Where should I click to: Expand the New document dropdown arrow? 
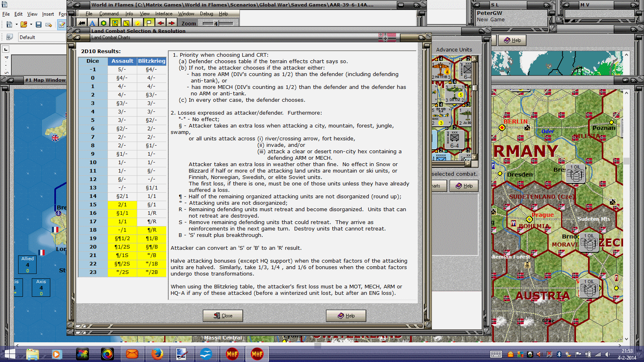[17, 25]
